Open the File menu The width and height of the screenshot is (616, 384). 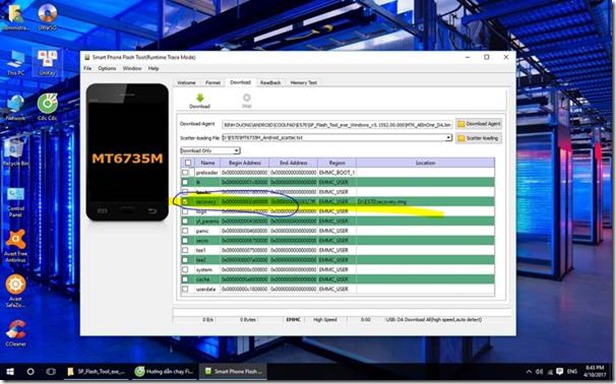pos(87,68)
